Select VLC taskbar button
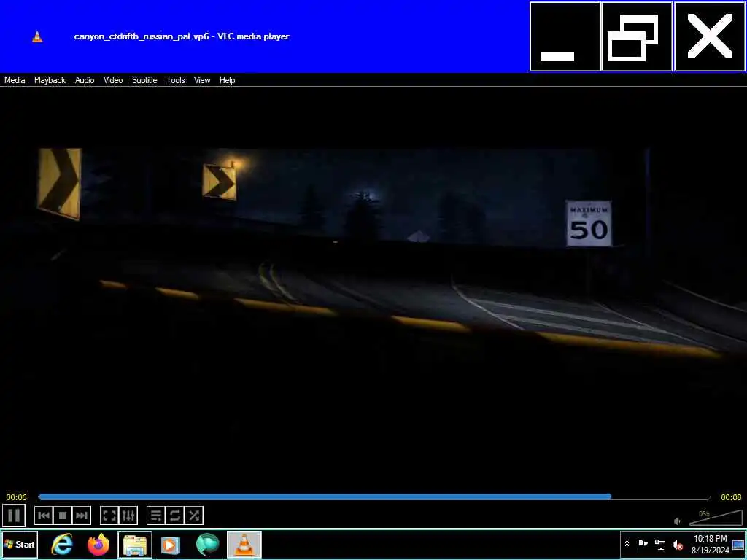 (244, 544)
